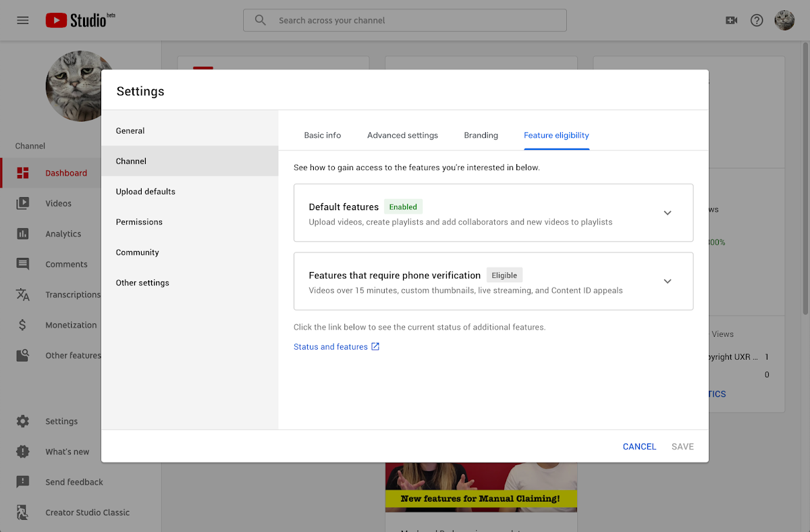The width and height of the screenshot is (810, 532).
Task: Expand Features that require phone verification
Action: point(667,282)
